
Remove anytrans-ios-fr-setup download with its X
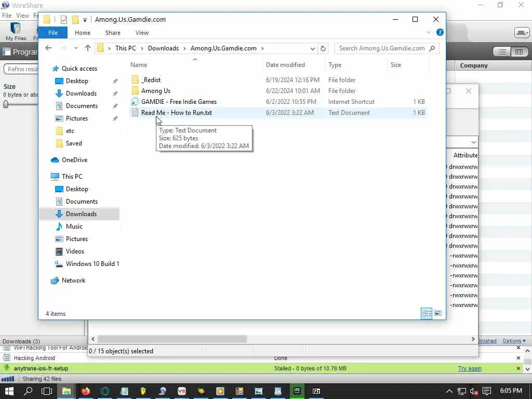pyautogui.click(x=518, y=368)
